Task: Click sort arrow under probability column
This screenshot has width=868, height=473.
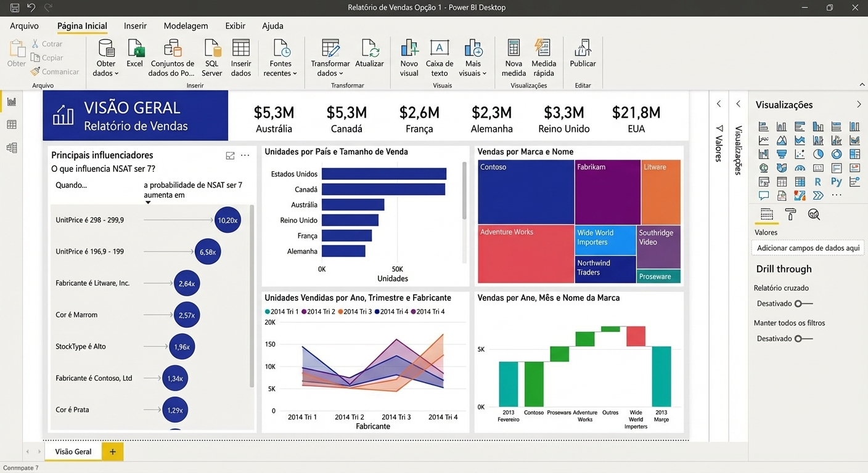Action: [148, 203]
